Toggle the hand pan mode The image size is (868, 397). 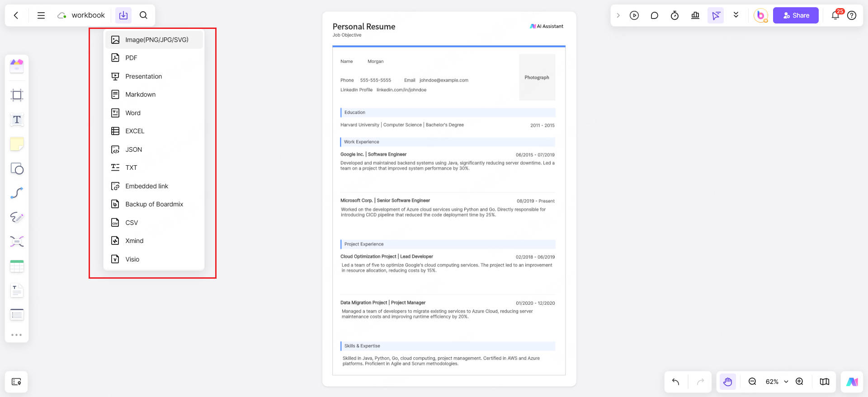(x=727, y=382)
